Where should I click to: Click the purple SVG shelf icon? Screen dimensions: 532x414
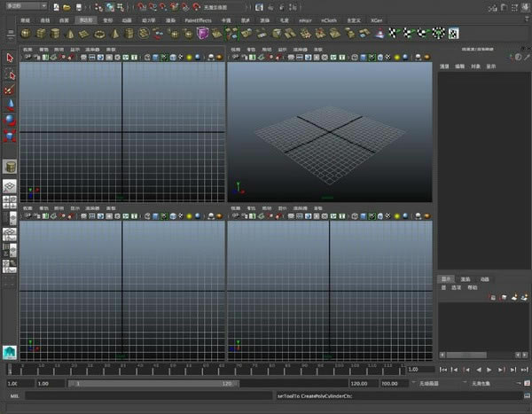coord(203,34)
